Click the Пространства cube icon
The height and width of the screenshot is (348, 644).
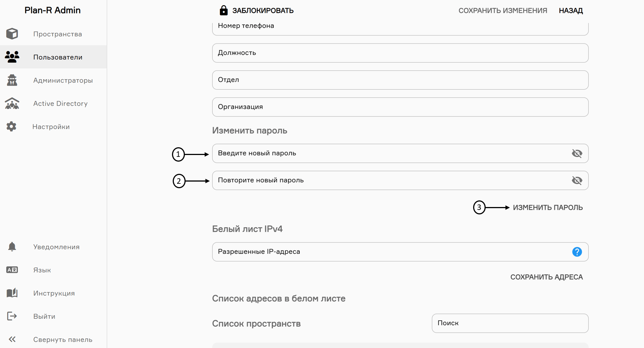[x=12, y=34]
